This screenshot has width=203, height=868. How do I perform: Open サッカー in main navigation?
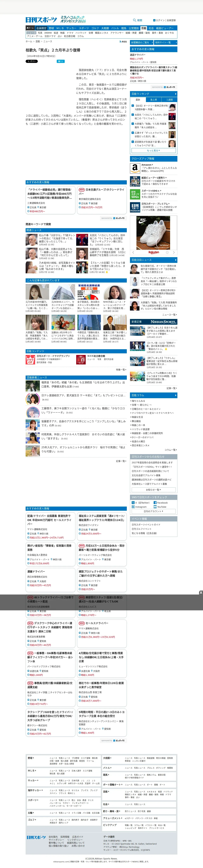(71, 28)
